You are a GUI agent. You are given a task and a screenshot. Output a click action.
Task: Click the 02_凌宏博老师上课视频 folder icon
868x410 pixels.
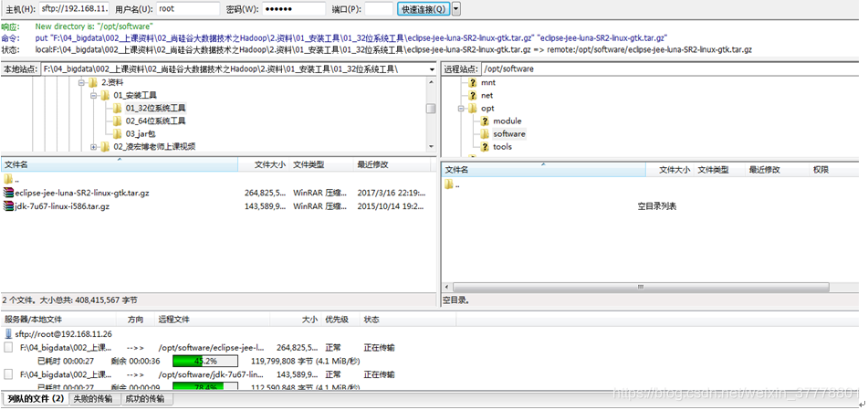tap(105, 147)
